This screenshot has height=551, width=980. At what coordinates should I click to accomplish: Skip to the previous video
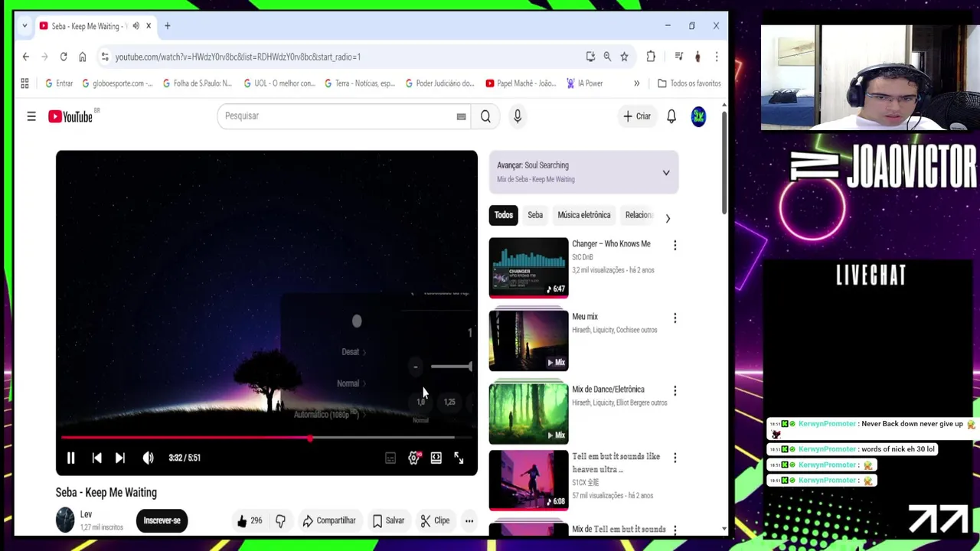click(96, 458)
